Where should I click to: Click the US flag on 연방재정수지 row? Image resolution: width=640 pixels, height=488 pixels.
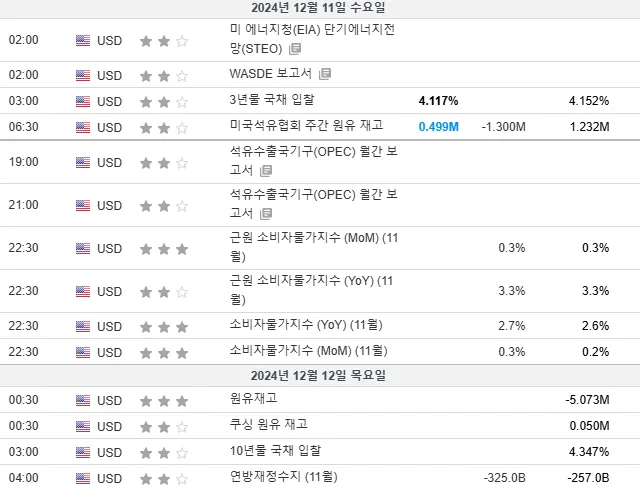[83, 478]
